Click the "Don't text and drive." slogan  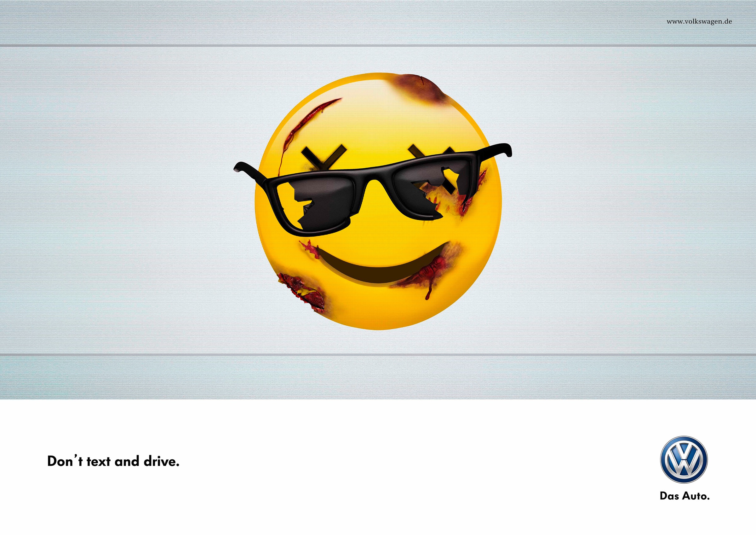pyautogui.click(x=113, y=461)
